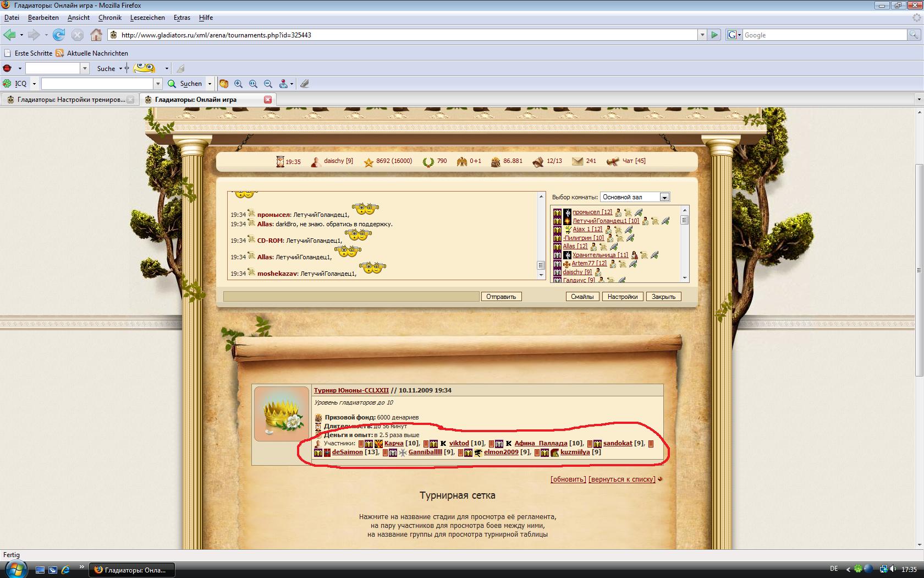Click the обновить refresh link
This screenshot has height=578, width=924.
pyautogui.click(x=568, y=479)
